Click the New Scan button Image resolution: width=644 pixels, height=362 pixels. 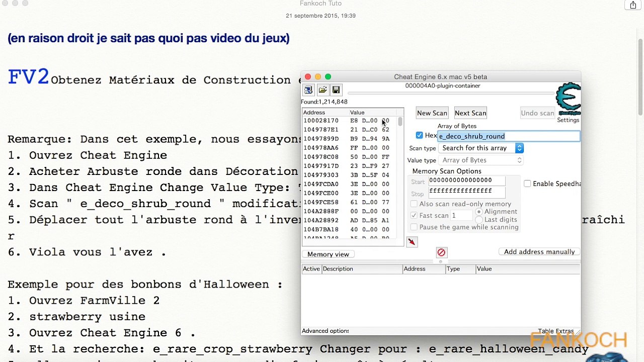tap(432, 113)
